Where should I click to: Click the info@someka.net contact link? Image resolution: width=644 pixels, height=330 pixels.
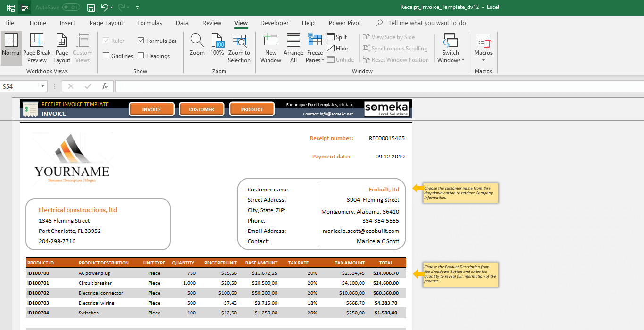click(328, 114)
